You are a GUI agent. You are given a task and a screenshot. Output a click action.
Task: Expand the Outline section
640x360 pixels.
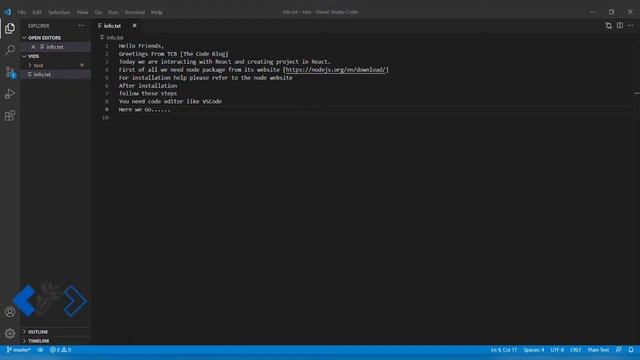pos(38,332)
